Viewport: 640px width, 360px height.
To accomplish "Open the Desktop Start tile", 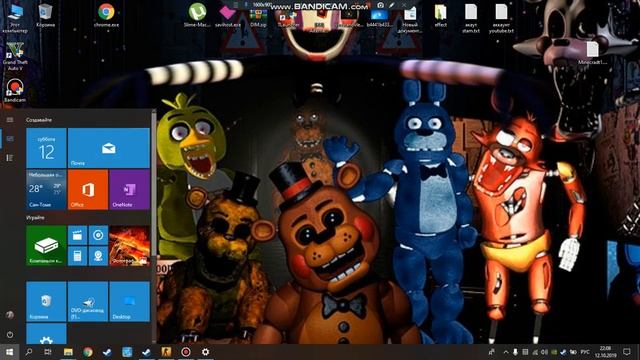I will (x=130, y=302).
